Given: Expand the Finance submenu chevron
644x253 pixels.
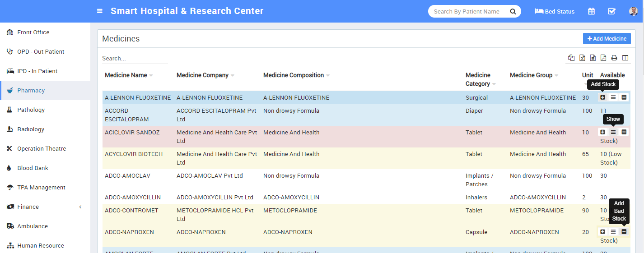Looking at the screenshot, I should click(80, 207).
